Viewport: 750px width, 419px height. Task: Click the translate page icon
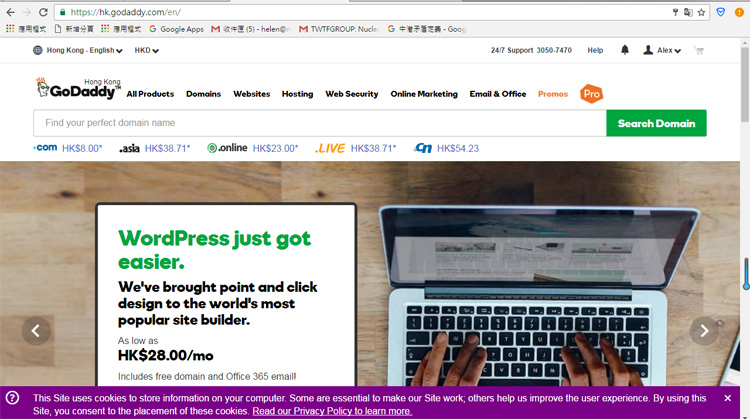point(688,12)
